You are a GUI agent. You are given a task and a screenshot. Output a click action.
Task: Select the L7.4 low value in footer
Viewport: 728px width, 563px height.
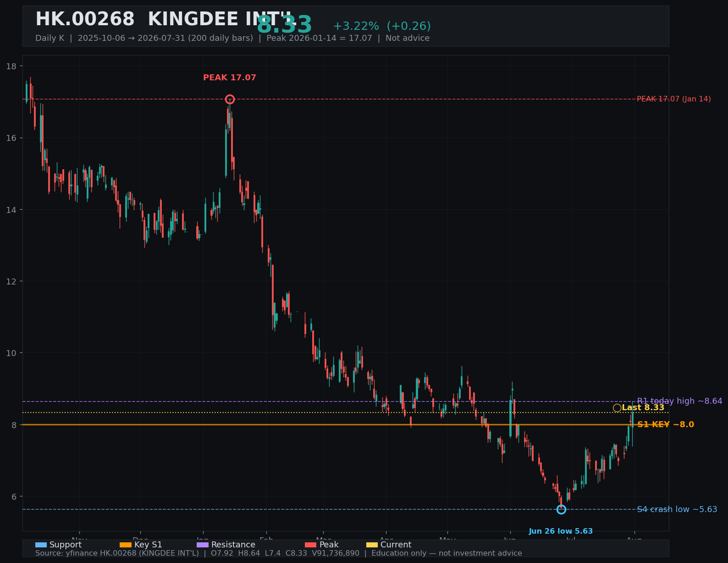pyautogui.click(x=273, y=553)
